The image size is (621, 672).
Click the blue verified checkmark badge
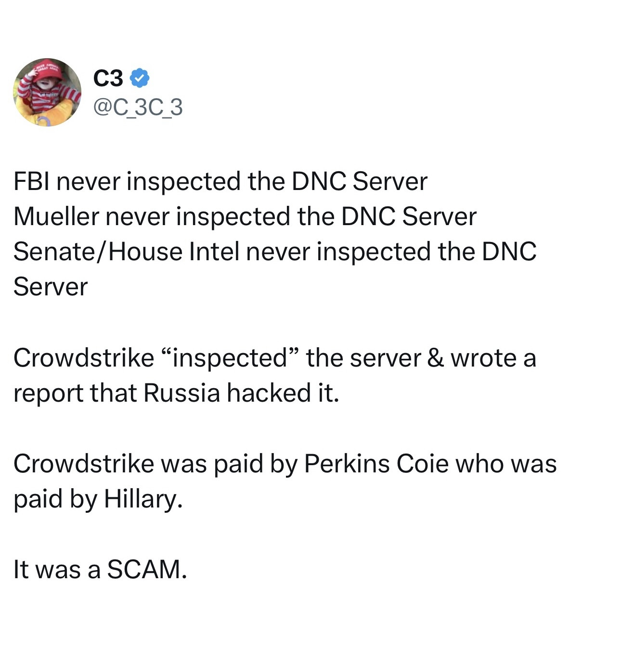(140, 78)
